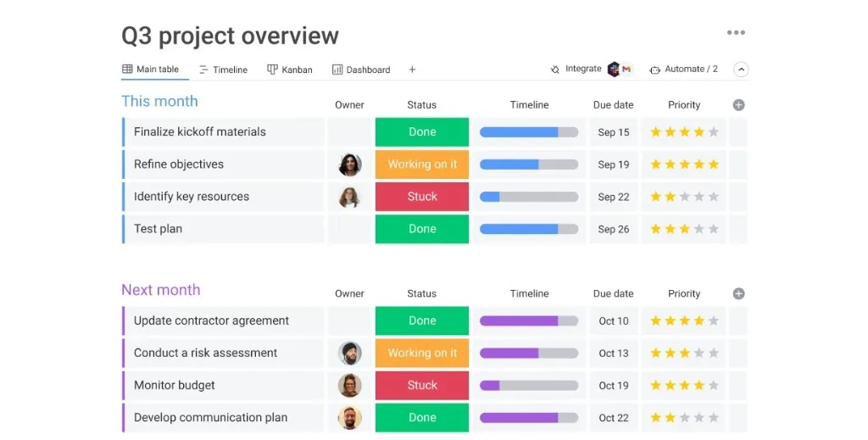The image size is (868, 440).
Task: Collapse the board header with the chevron button
Action: 741,70
